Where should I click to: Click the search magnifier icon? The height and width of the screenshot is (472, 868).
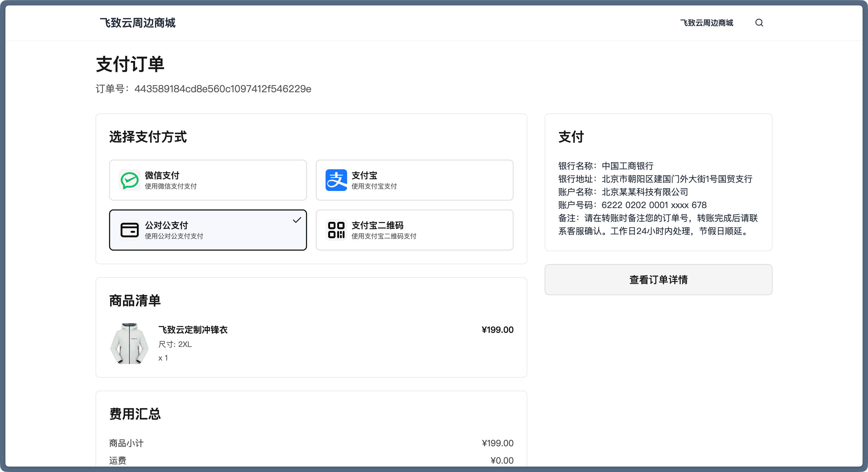pyautogui.click(x=759, y=23)
